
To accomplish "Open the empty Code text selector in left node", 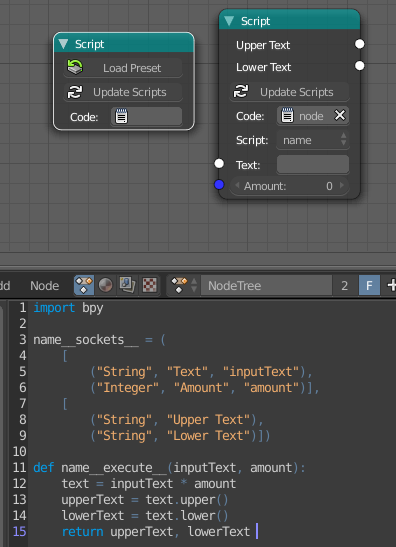I will coord(147,117).
